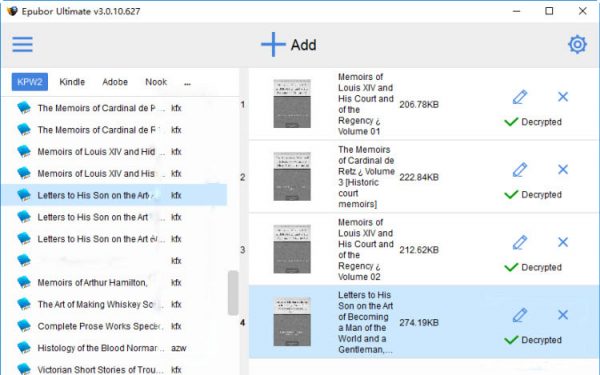Edit metadata of Memoirs of Cardinal de Retz Volume 3
Screen dimensions: 600x375
(520, 170)
